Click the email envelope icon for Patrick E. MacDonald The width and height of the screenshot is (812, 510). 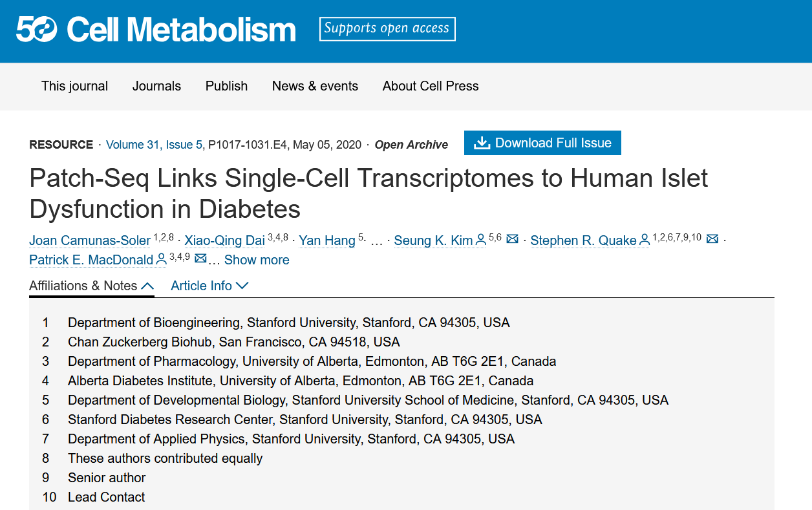click(200, 259)
